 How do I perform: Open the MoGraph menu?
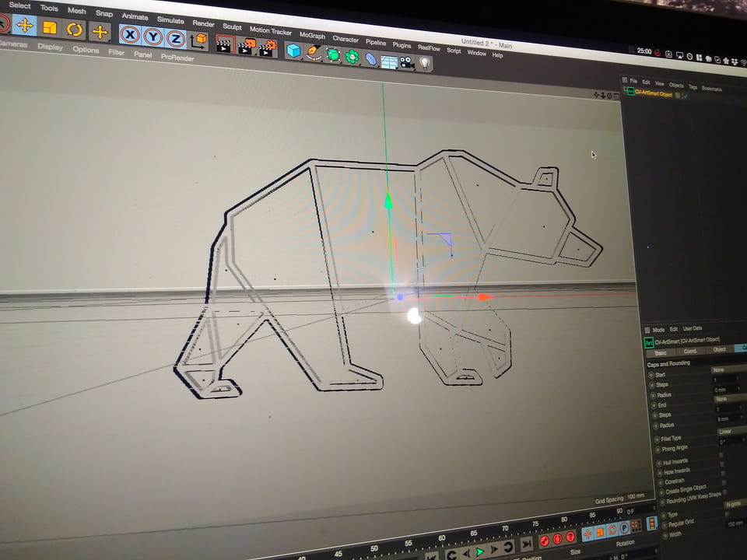pyautogui.click(x=312, y=35)
